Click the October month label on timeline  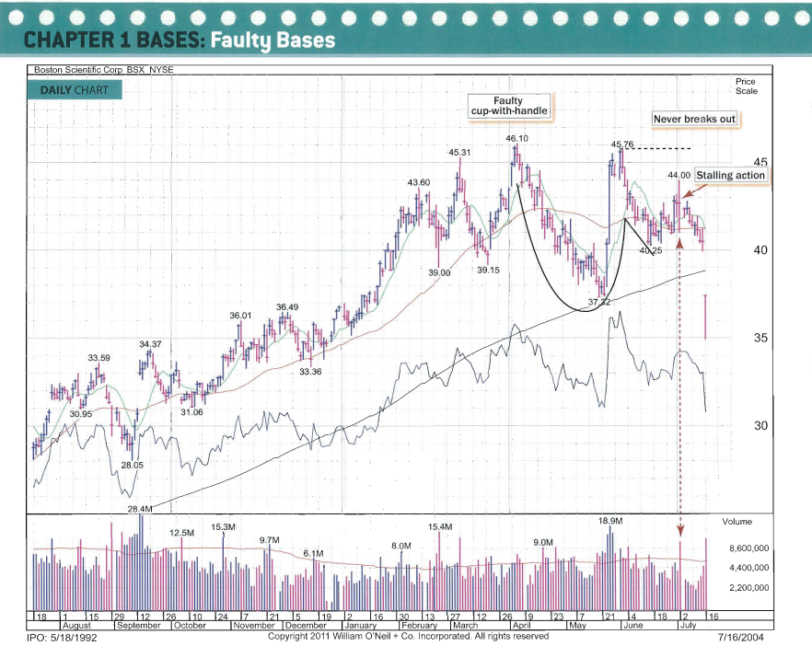tap(190, 625)
